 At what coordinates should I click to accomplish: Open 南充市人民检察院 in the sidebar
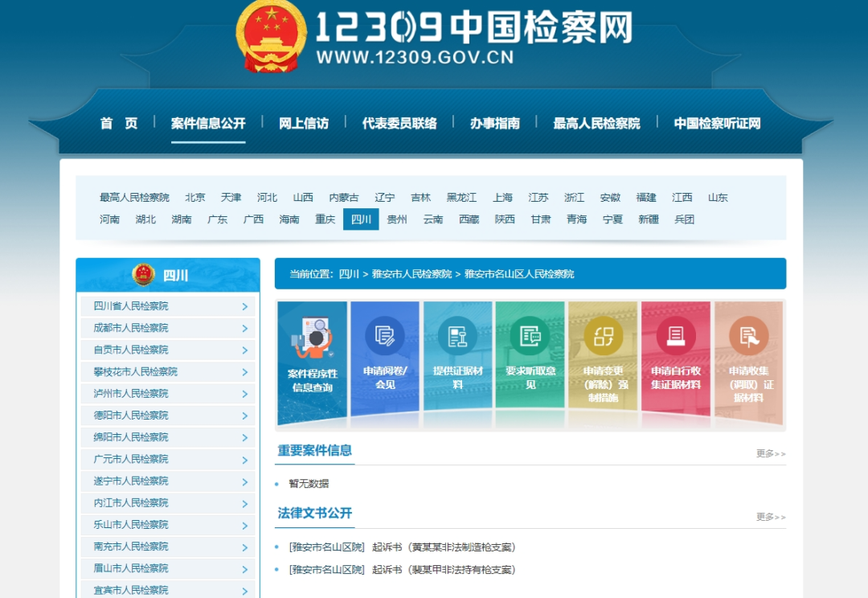click(x=168, y=547)
